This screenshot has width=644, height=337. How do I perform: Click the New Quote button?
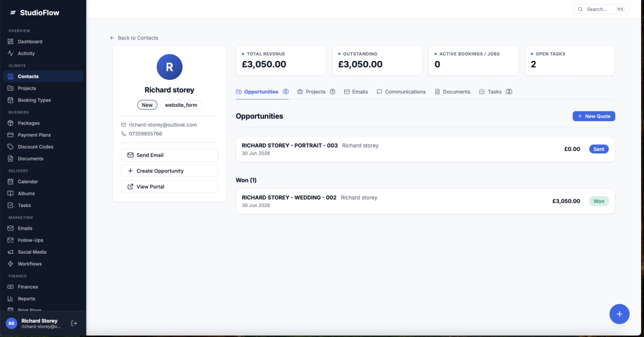click(594, 116)
